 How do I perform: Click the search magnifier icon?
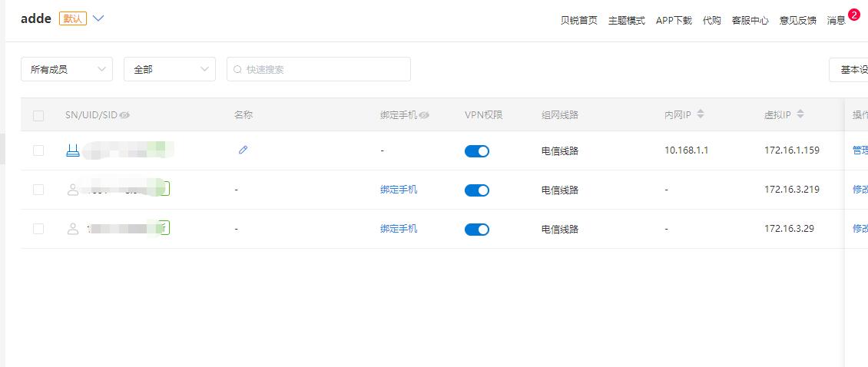[237, 70]
